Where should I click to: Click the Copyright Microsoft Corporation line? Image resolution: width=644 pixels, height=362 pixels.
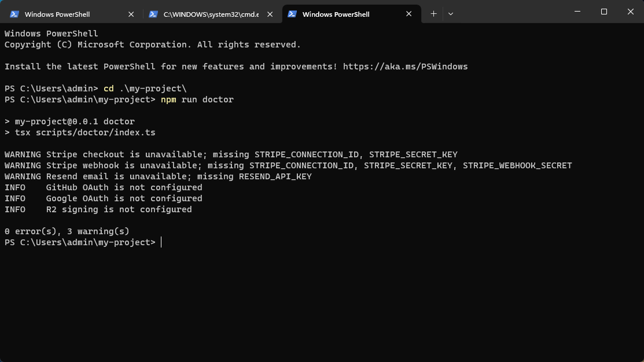tap(153, 45)
